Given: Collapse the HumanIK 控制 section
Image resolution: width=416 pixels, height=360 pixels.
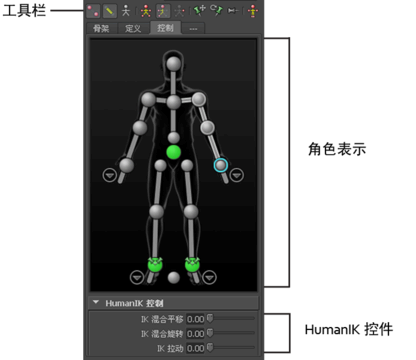Looking at the screenshot, I should click(x=96, y=302).
